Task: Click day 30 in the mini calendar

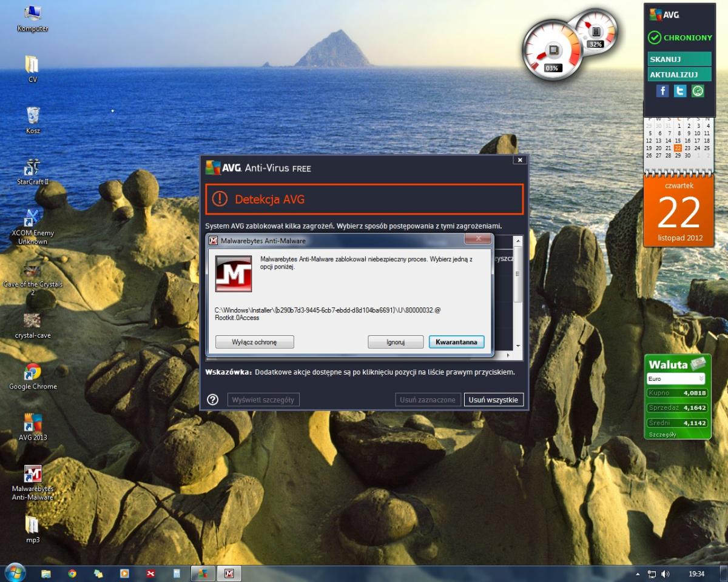Action: 687,155
